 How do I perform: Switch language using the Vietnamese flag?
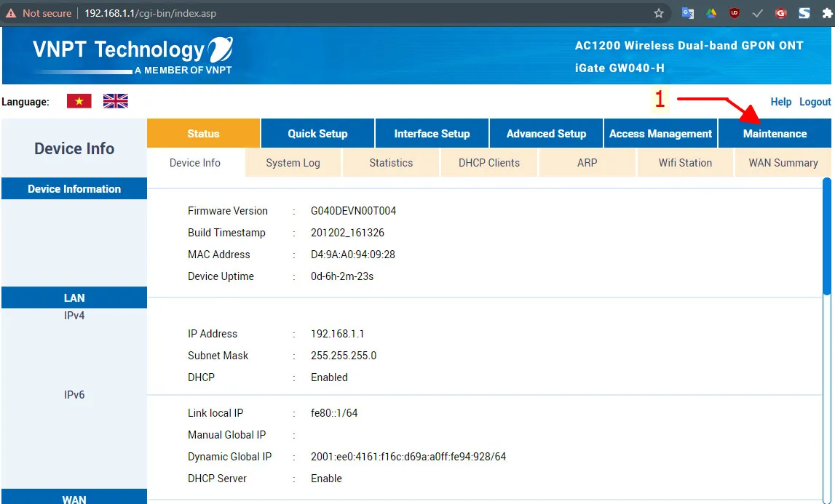click(x=79, y=101)
